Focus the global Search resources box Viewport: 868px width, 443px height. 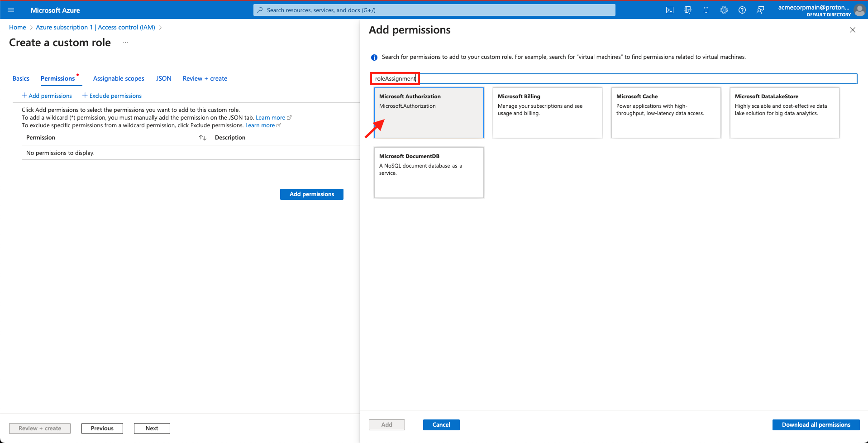(x=434, y=10)
